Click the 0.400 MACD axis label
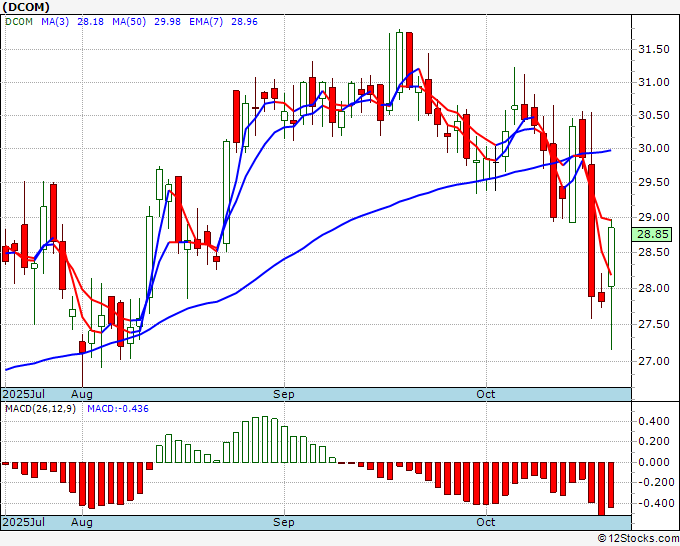This screenshot has width=680, height=546. click(654, 421)
